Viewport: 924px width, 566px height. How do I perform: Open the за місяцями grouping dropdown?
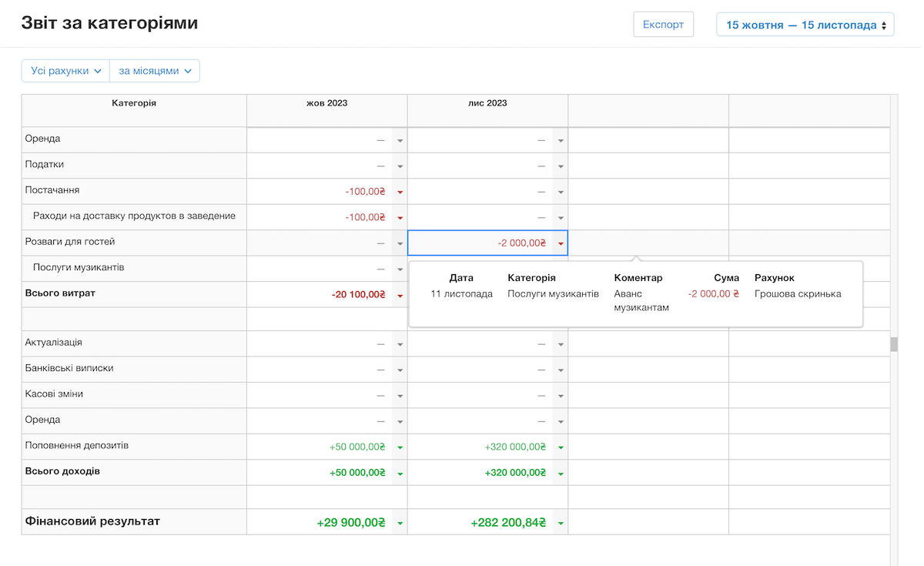[155, 71]
